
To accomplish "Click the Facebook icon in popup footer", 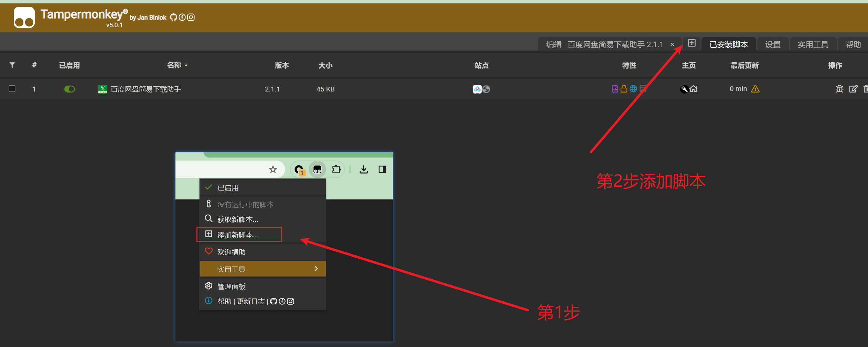I will pyautogui.click(x=282, y=301).
